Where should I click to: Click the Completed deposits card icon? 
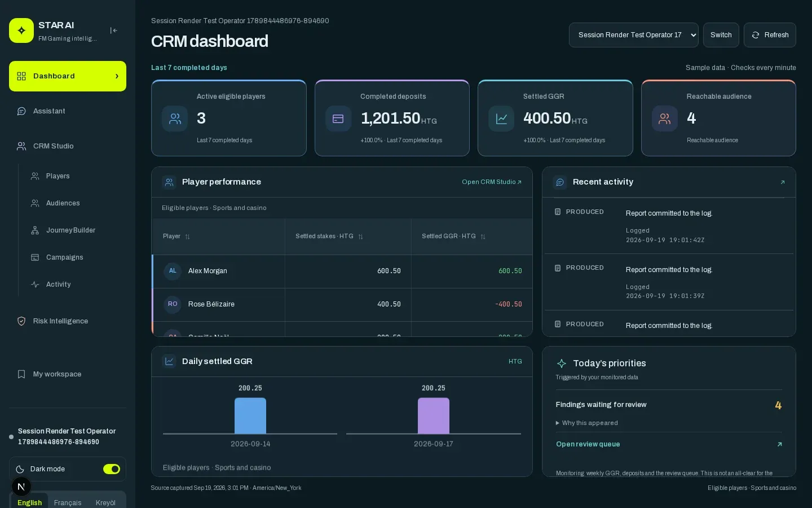pyautogui.click(x=338, y=119)
